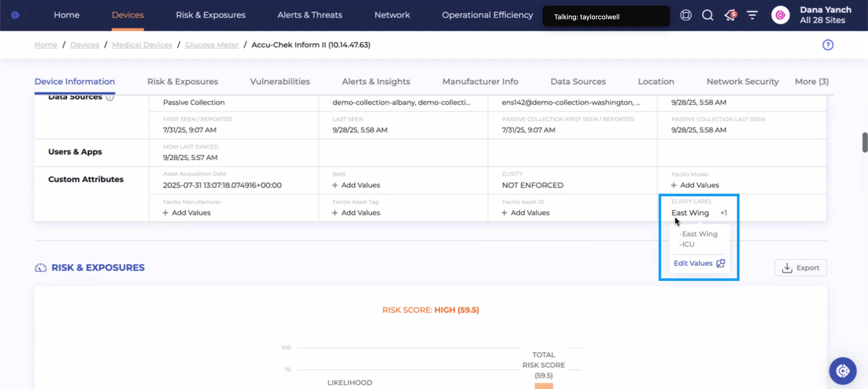Click the download icon on Export
The height and width of the screenshot is (389, 868).
pyautogui.click(x=787, y=268)
